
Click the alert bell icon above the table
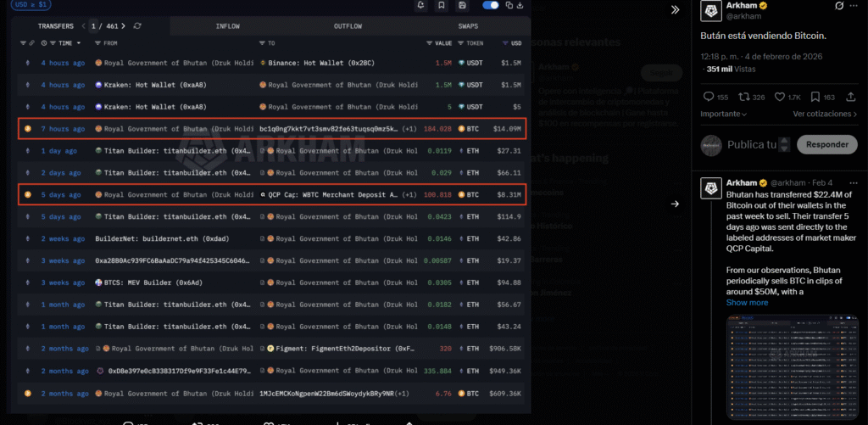point(421,5)
